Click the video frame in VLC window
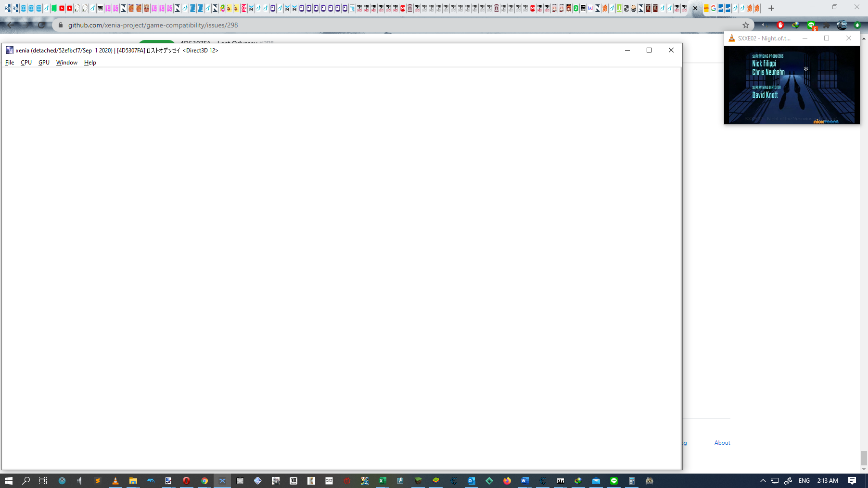The width and height of the screenshot is (868, 488). 791,85
